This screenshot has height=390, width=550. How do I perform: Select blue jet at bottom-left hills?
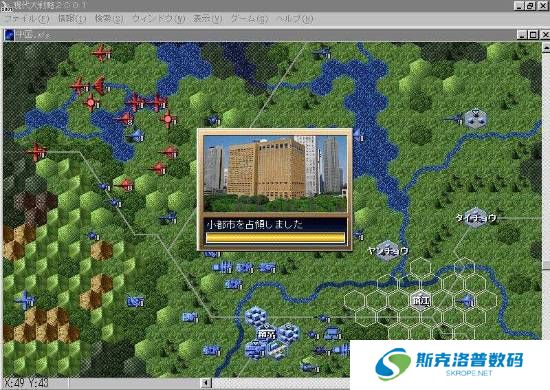pos(25,300)
